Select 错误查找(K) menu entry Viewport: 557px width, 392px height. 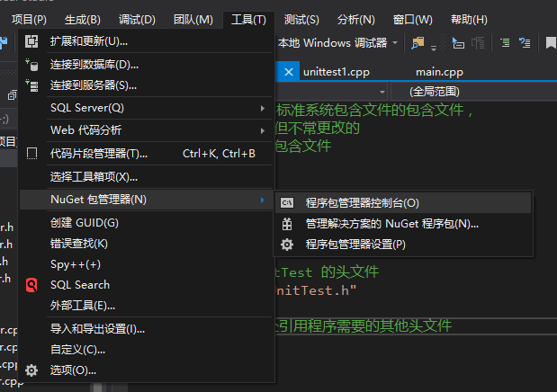pyautogui.click(x=147, y=244)
